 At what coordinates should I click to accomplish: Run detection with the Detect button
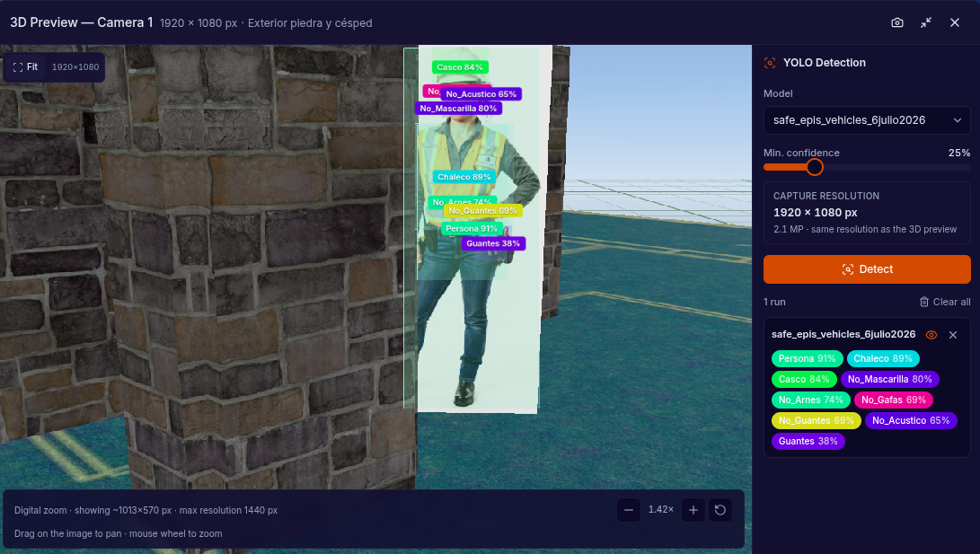tap(867, 269)
